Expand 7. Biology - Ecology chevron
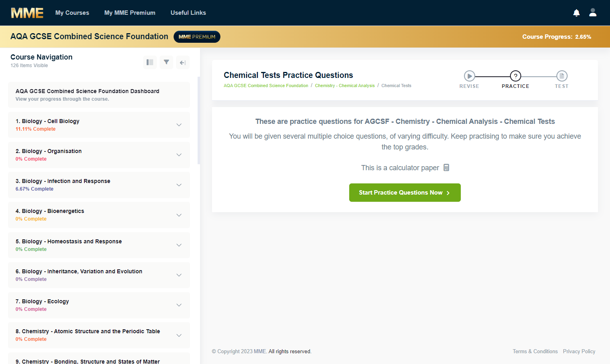The width and height of the screenshot is (610, 364). point(179,305)
